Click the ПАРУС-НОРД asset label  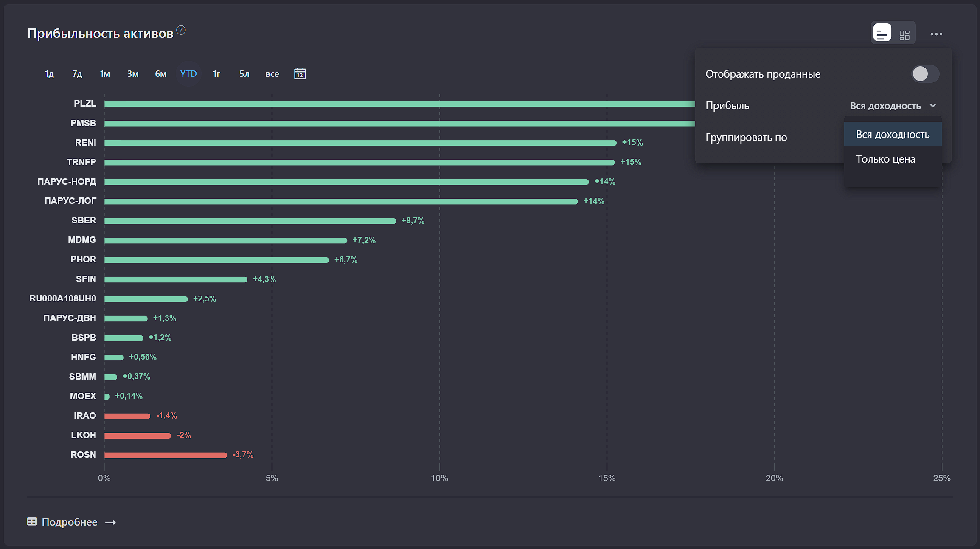coord(67,182)
